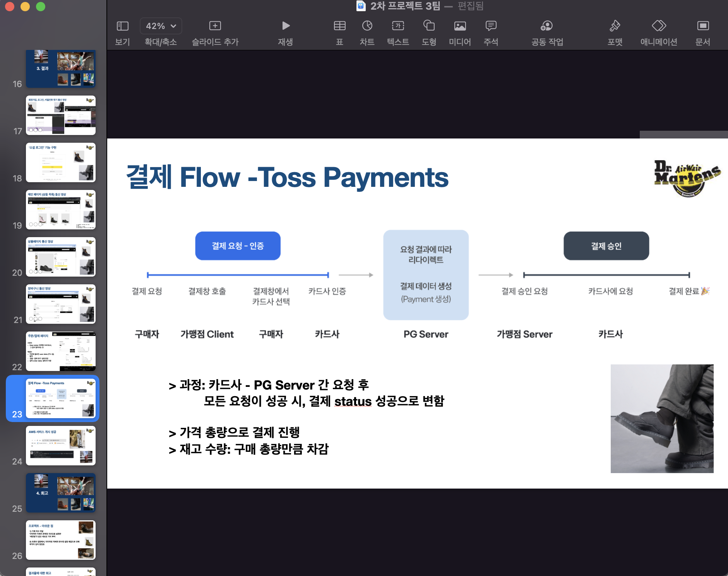Select slide 19 메인 페이지 thumbnail
The height and width of the screenshot is (576, 728).
pos(61,210)
